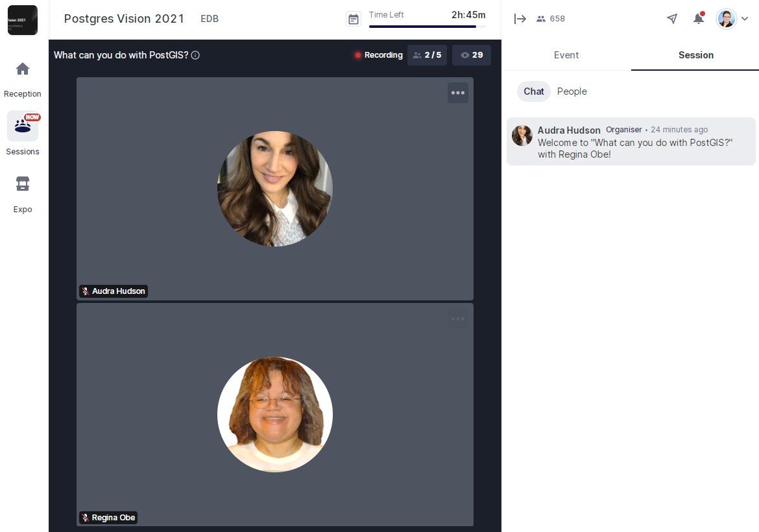The height and width of the screenshot is (532, 759).
Task: Expand the profile dropdown chevron
Action: [x=745, y=19]
